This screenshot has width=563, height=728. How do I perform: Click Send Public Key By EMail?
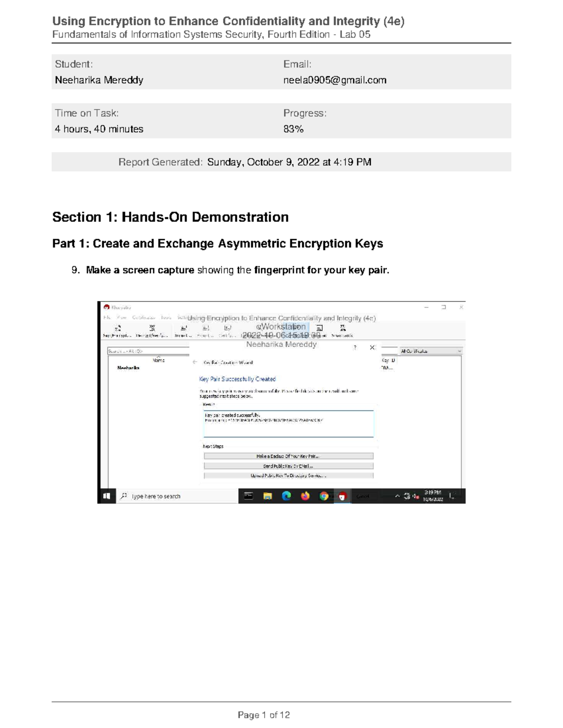point(289,465)
